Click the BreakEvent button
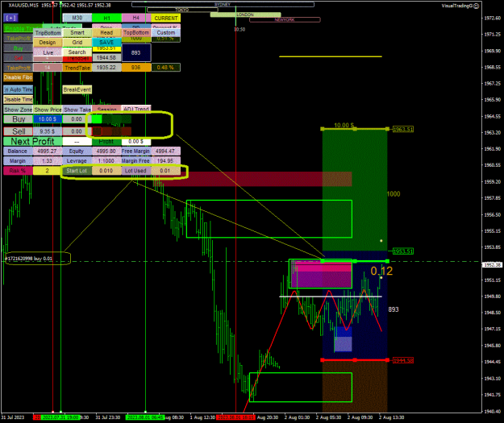504x423 pixels. pyautogui.click(x=77, y=89)
